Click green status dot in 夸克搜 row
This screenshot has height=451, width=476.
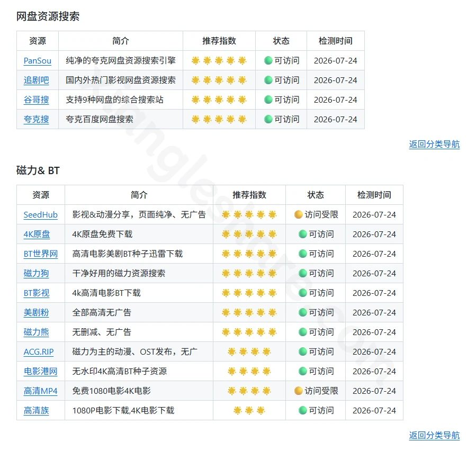click(x=268, y=119)
